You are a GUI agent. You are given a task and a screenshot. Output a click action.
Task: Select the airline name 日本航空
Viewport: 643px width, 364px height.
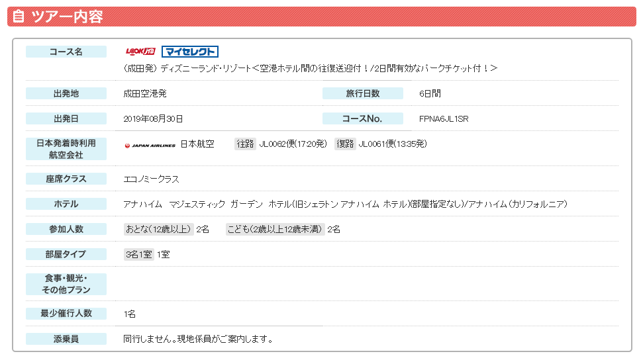click(x=197, y=144)
